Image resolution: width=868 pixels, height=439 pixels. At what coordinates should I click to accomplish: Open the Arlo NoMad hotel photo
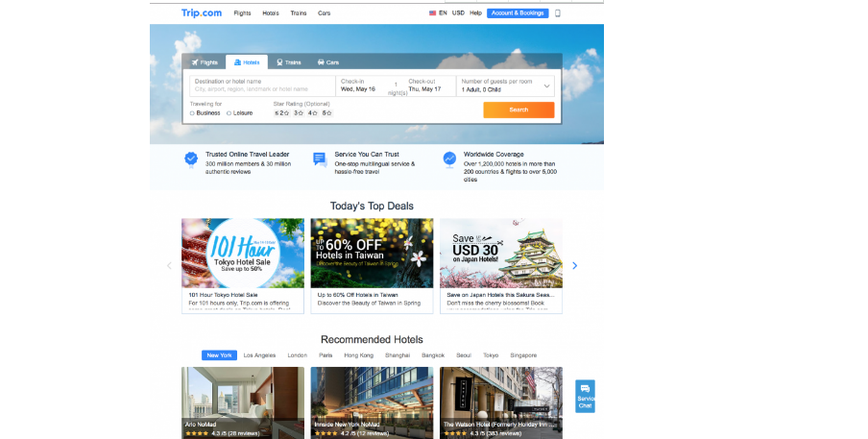pyautogui.click(x=243, y=402)
